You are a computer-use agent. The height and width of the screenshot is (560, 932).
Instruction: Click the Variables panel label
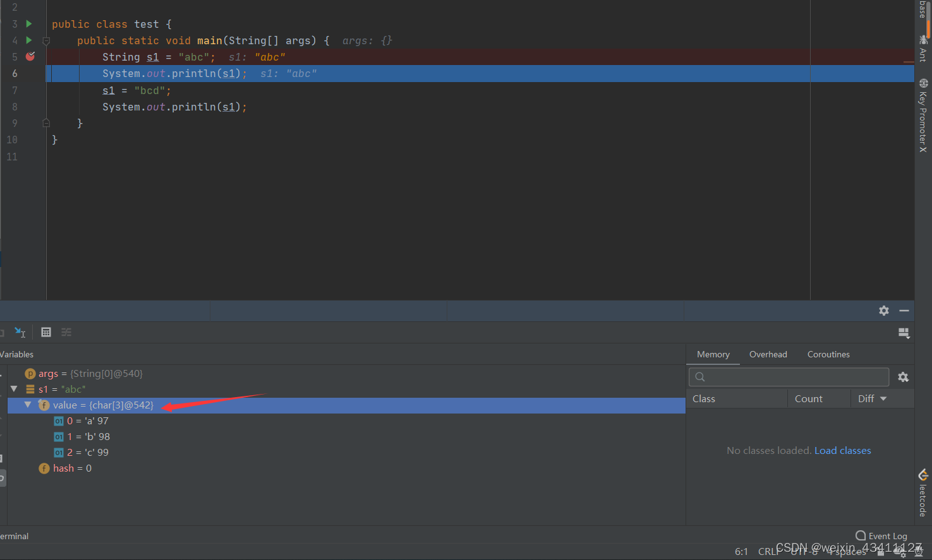[16, 354]
